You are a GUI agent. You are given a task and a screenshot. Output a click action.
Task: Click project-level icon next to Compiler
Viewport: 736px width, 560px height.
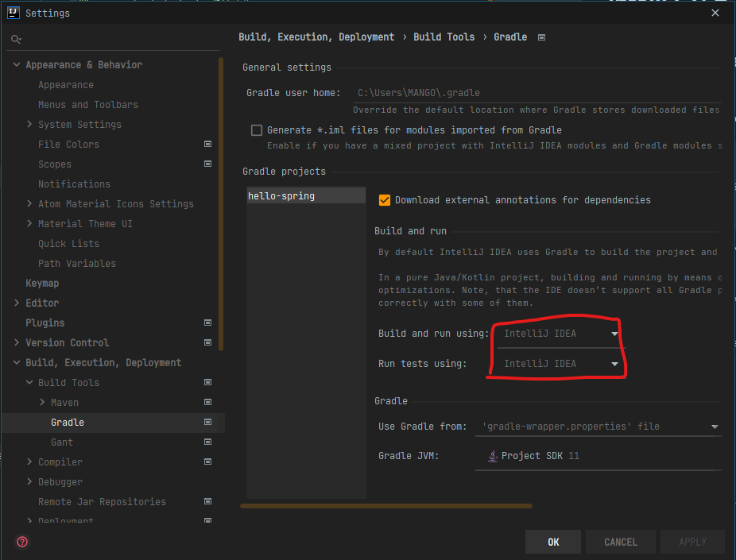[207, 462]
